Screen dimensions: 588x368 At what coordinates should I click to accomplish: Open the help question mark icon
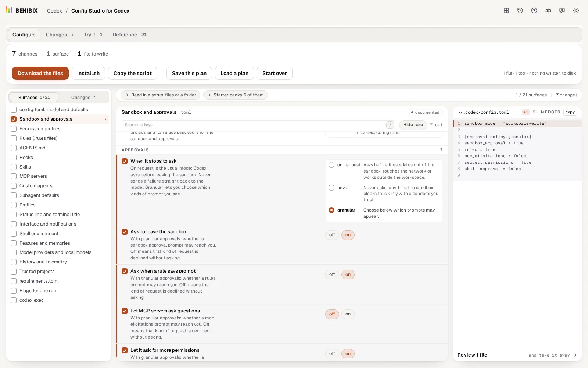(534, 11)
